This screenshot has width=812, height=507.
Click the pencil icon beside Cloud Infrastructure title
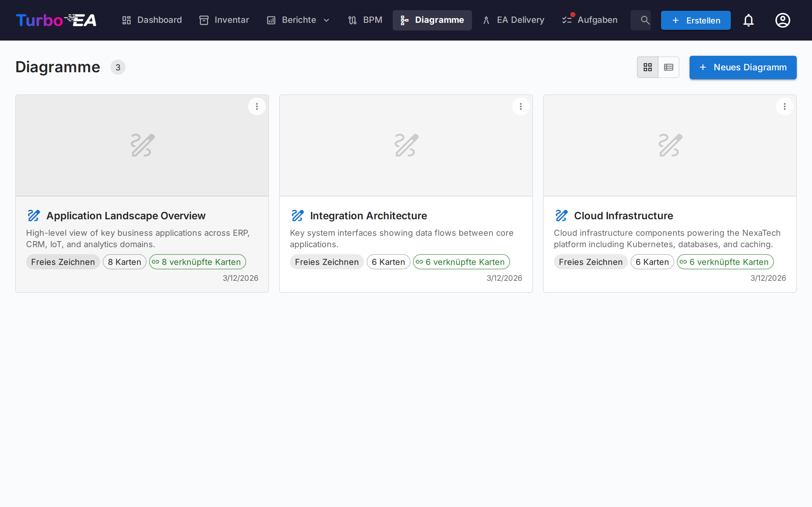[x=561, y=215]
